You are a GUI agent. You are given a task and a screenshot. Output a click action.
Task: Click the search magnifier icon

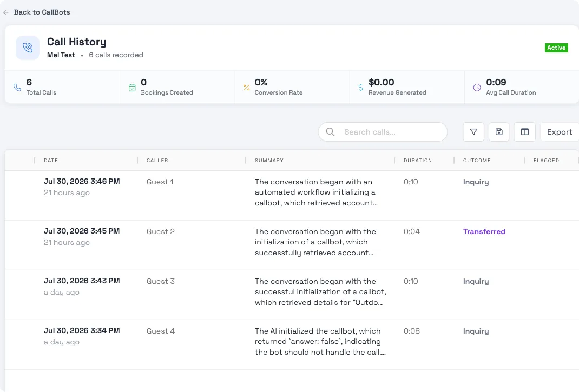[x=330, y=132]
